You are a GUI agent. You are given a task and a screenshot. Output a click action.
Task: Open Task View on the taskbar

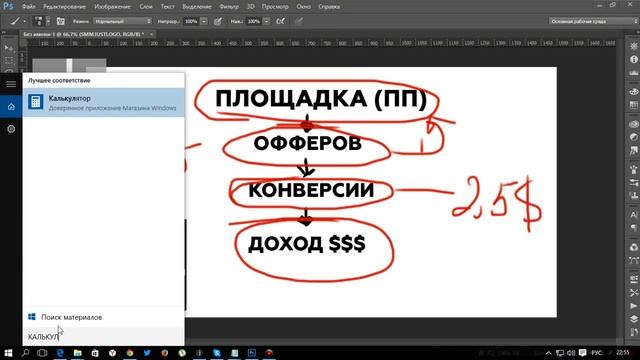(42, 353)
